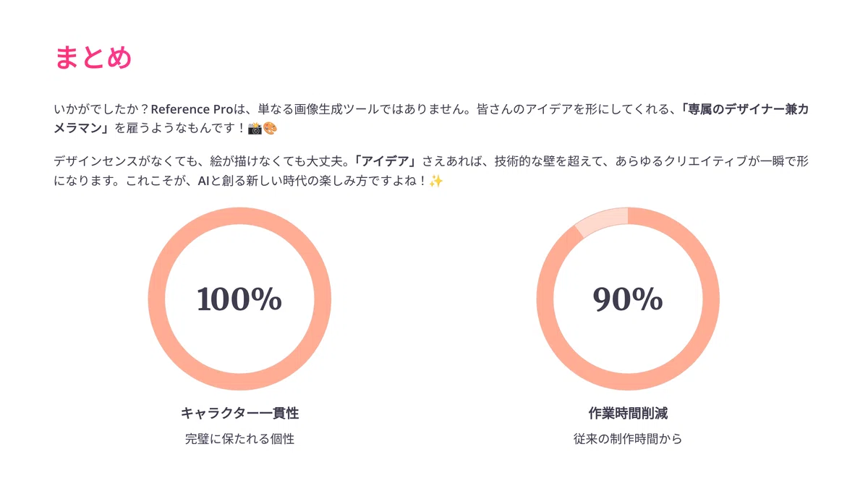Click the sparkles emoji after 楽しみ方ですよね

435,181
